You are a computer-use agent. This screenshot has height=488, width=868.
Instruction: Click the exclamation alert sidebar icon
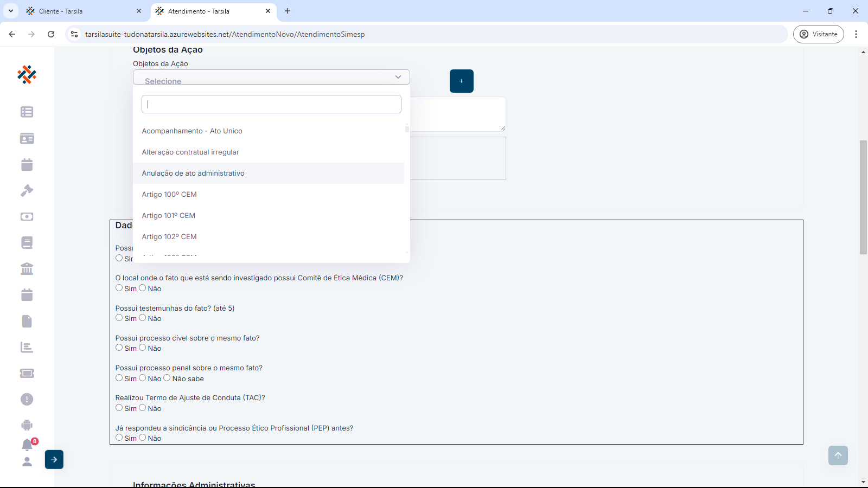click(27, 399)
